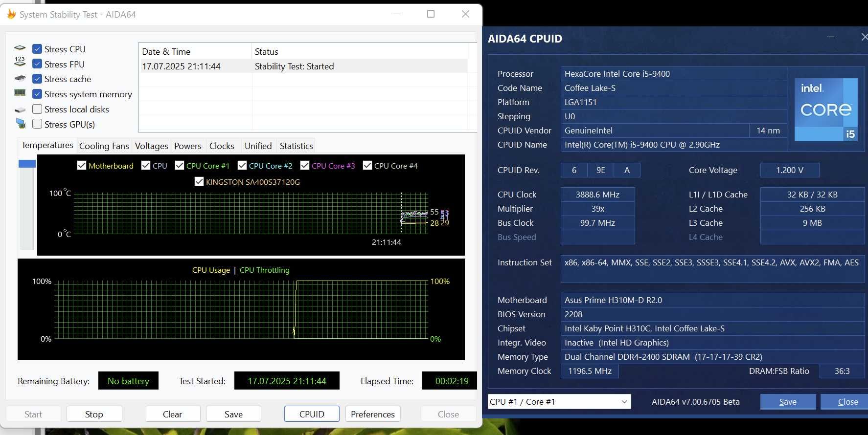Open Preferences dialog
The width and height of the screenshot is (868, 435).
[373, 414]
